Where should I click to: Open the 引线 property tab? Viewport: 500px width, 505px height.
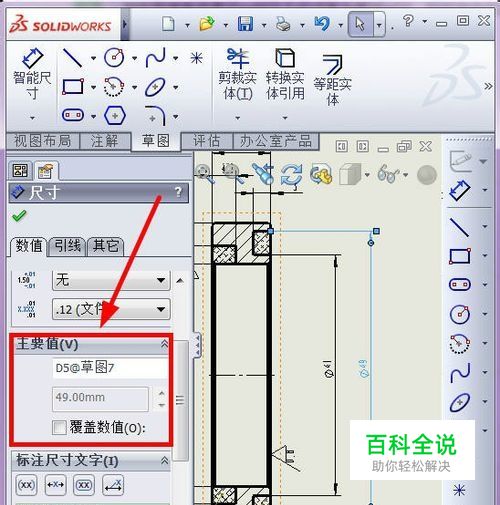(68, 246)
